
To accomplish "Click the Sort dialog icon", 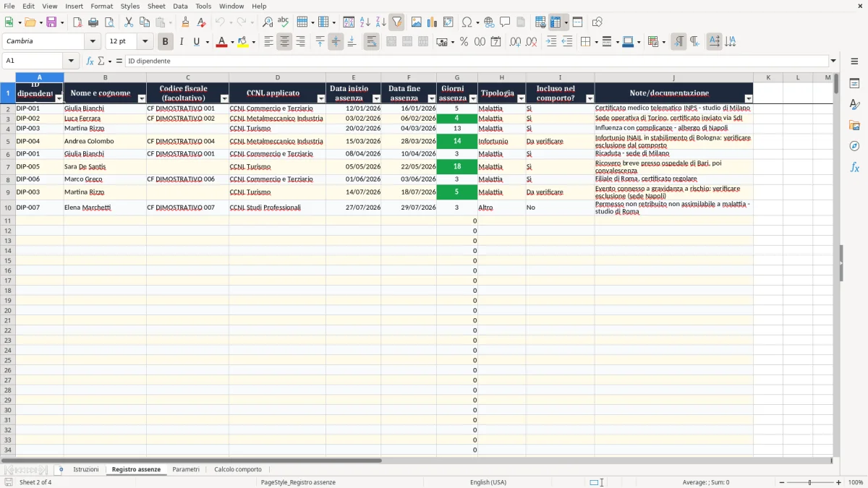I will click(349, 22).
